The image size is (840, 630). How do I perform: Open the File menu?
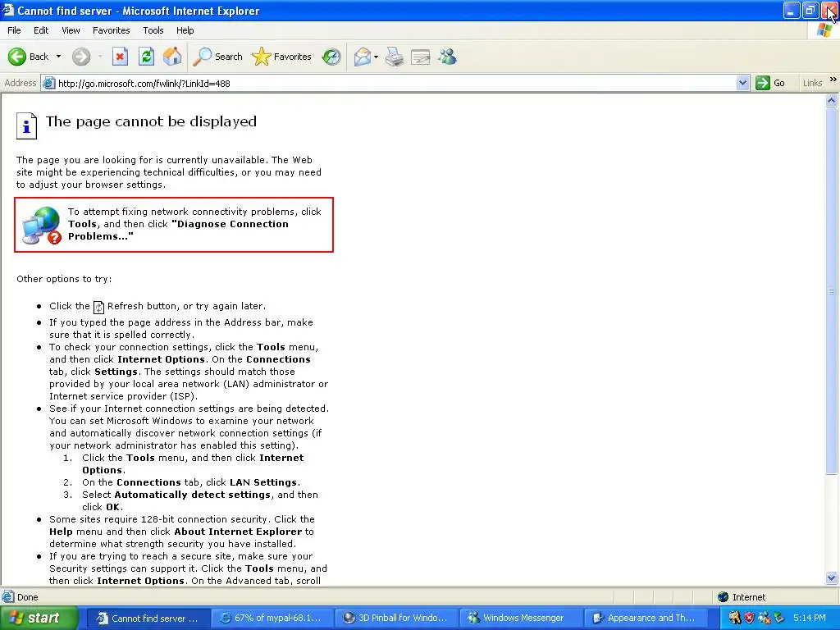14,30
